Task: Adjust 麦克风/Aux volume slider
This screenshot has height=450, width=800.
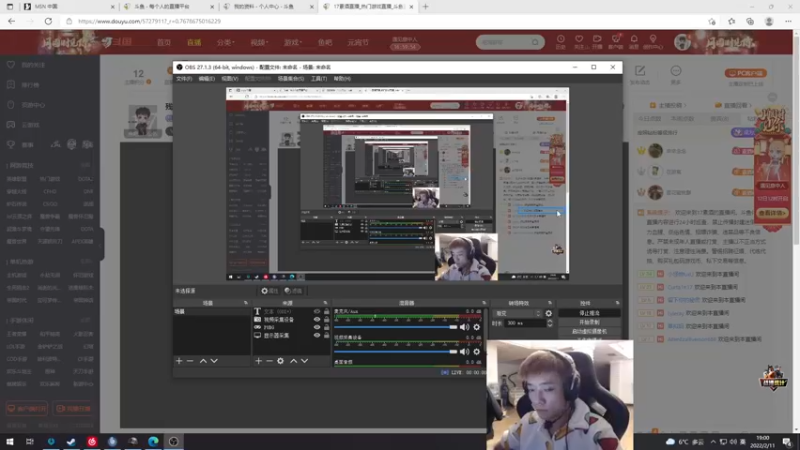Action: [x=395, y=327]
